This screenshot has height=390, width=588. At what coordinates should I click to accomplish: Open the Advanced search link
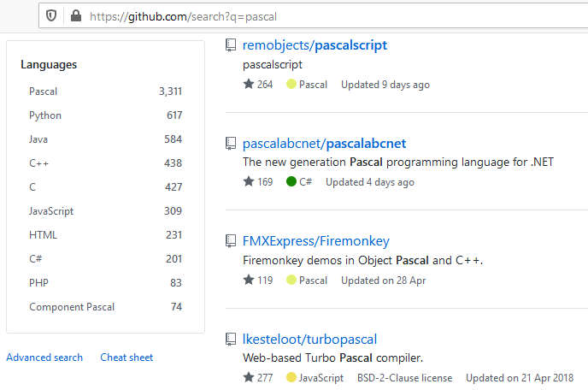pos(44,357)
